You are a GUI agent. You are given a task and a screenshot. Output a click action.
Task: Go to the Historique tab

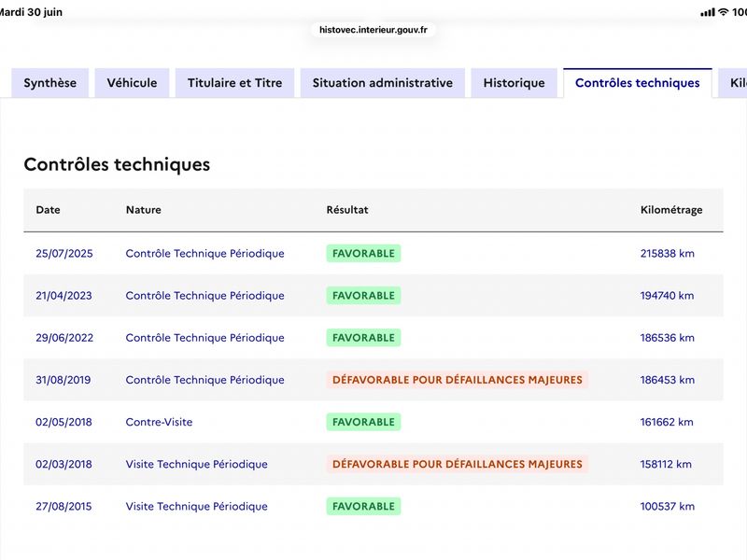[514, 83]
